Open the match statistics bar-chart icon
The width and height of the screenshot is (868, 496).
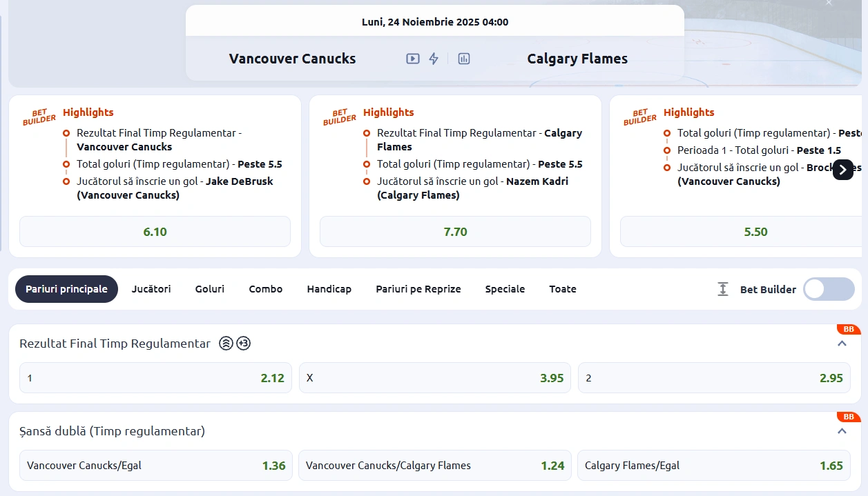tap(463, 59)
